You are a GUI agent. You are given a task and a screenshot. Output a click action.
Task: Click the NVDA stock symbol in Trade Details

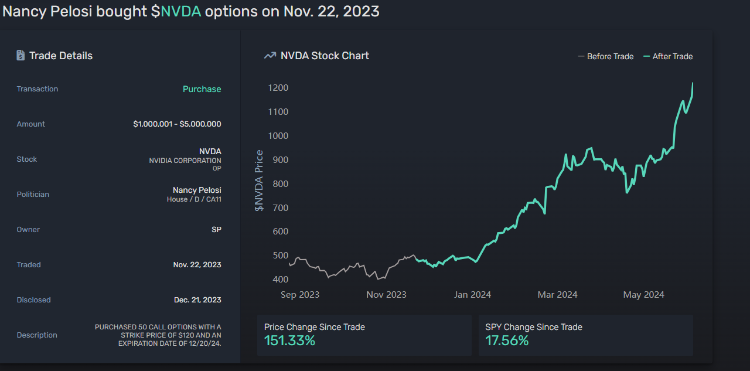210,151
